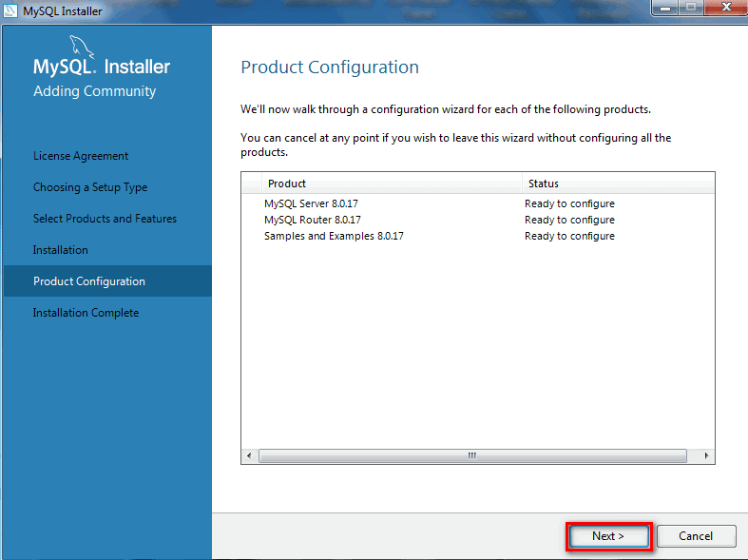Go to Choosing a Setup Type step
Viewport: 748px width, 560px height.
tap(90, 187)
